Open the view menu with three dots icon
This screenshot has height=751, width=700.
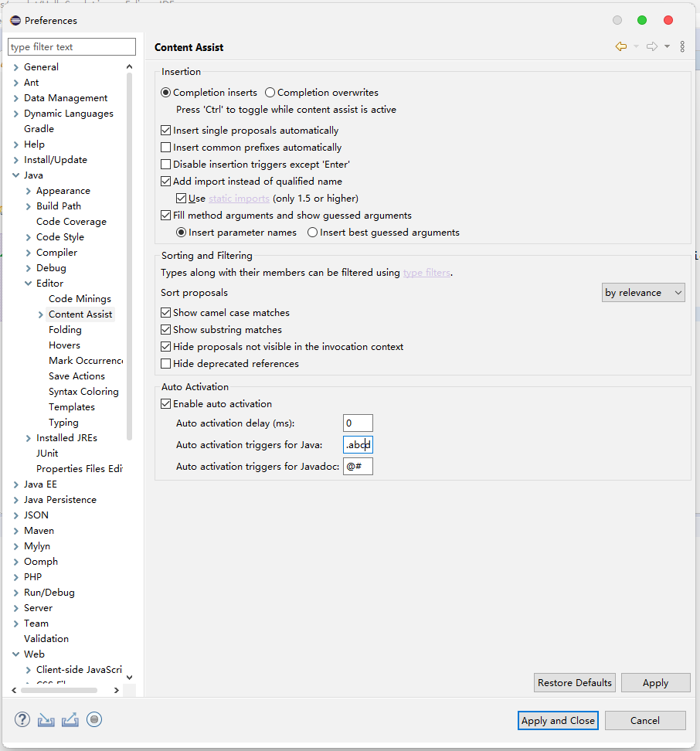[x=682, y=46]
